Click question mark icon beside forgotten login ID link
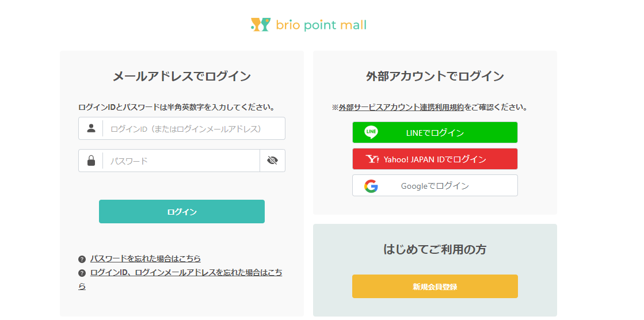The width and height of the screenshot is (644, 320). [x=82, y=273]
